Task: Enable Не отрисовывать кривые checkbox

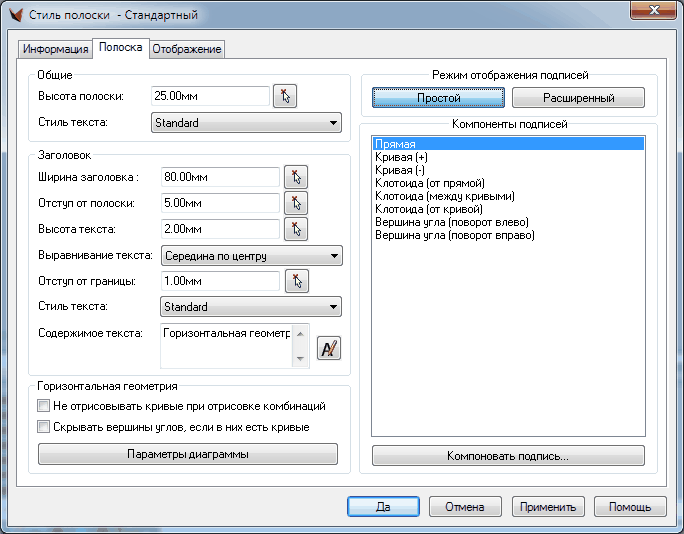Action: point(43,407)
